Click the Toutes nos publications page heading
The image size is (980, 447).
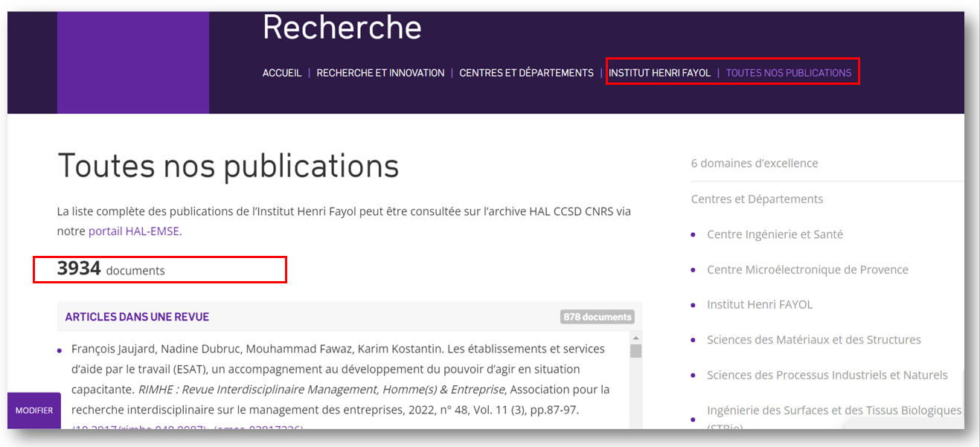click(228, 166)
